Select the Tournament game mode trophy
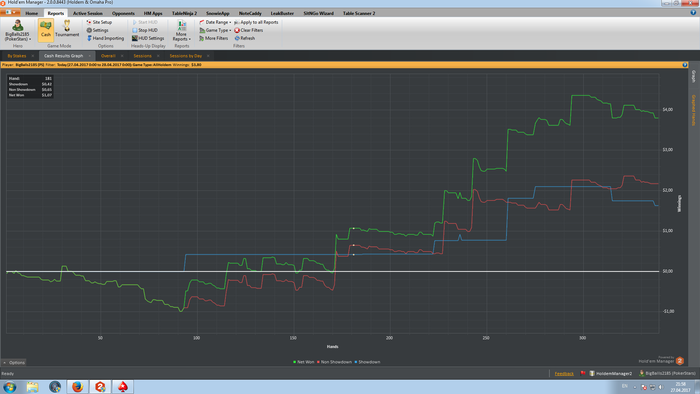This screenshot has width=700, height=394. click(x=67, y=29)
